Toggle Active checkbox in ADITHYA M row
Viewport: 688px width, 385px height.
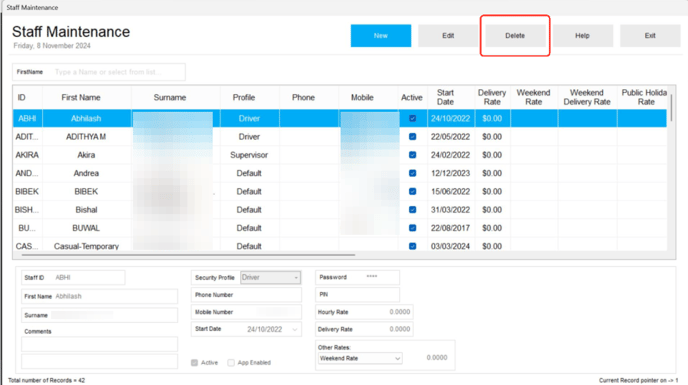(412, 137)
